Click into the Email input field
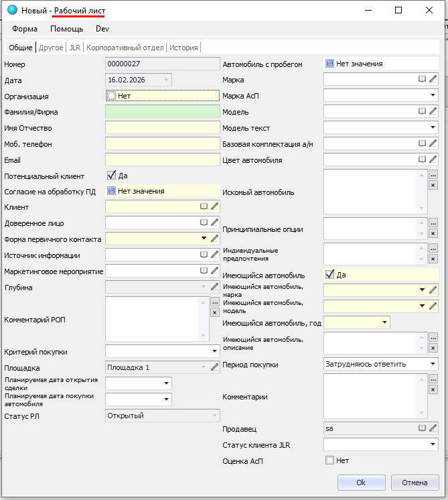Image resolution: width=448 pixels, height=500 pixels. pos(163,160)
